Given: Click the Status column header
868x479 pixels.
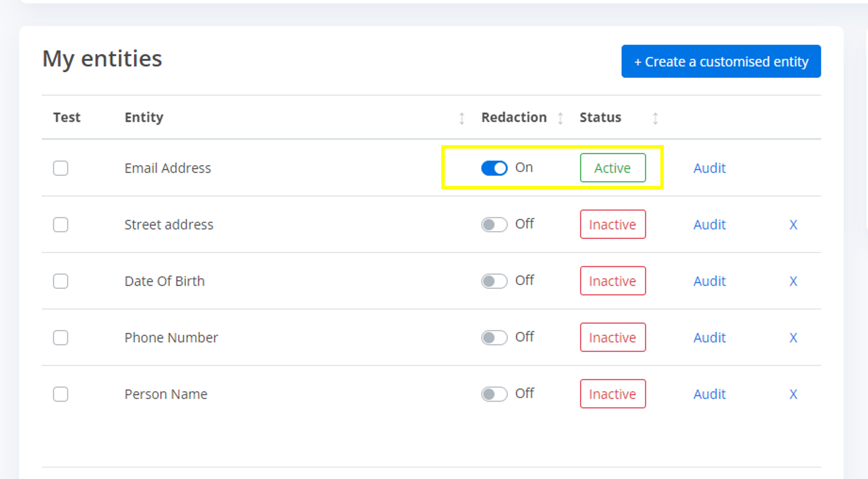Looking at the screenshot, I should pyautogui.click(x=600, y=117).
